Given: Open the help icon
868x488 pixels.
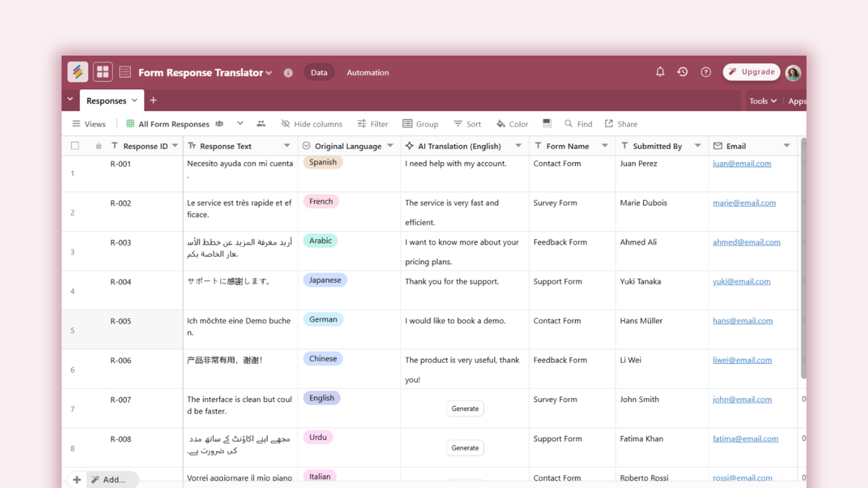Looking at the screenshot, I should click(x=706, y=72).
